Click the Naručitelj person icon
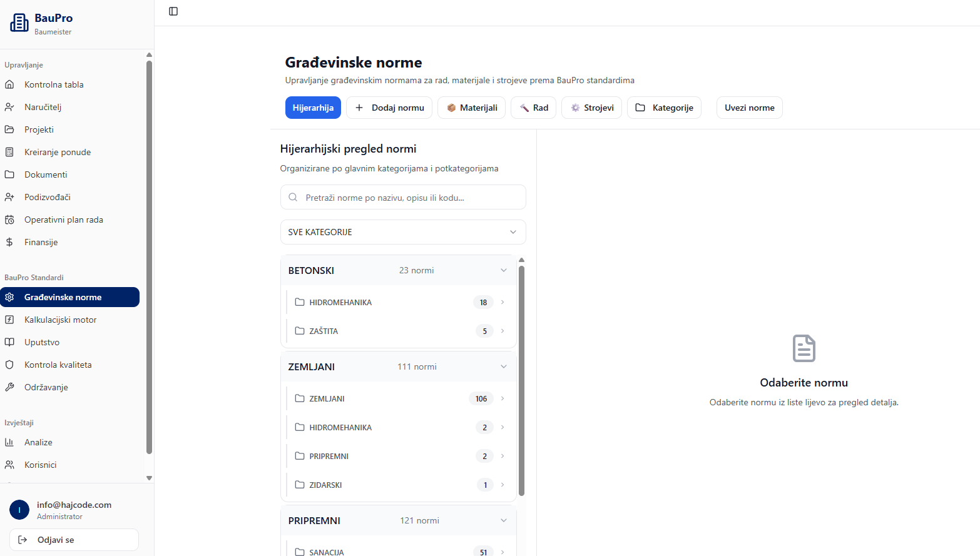This screenshot has height=556, width=980. coord(9,107)
